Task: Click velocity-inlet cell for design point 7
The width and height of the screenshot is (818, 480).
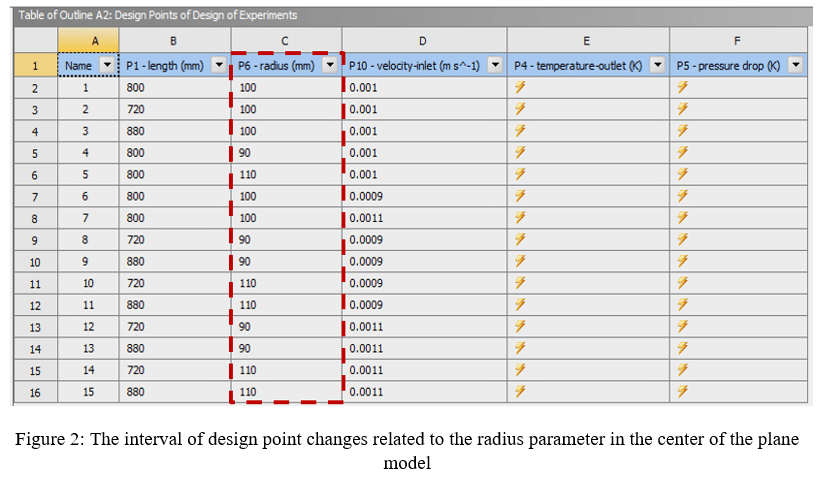Action: (424, 218)
